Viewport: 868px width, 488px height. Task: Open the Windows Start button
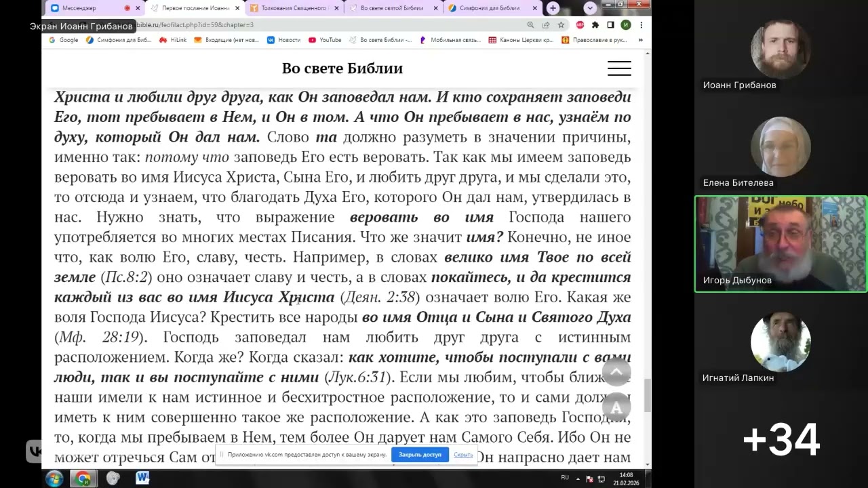point(54,479)
